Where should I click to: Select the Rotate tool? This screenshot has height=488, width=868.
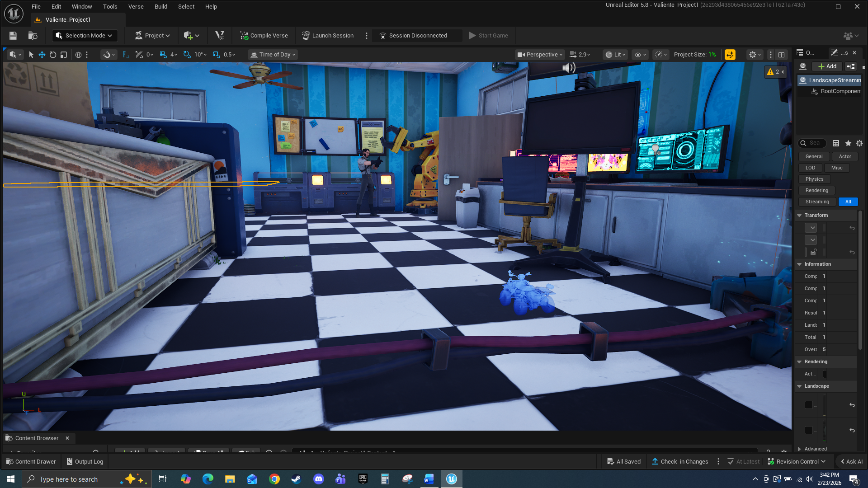[x=53, y=55]
